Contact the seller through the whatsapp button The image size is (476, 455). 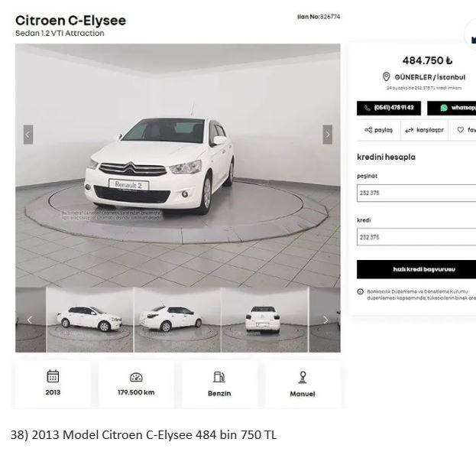point(452,108)
